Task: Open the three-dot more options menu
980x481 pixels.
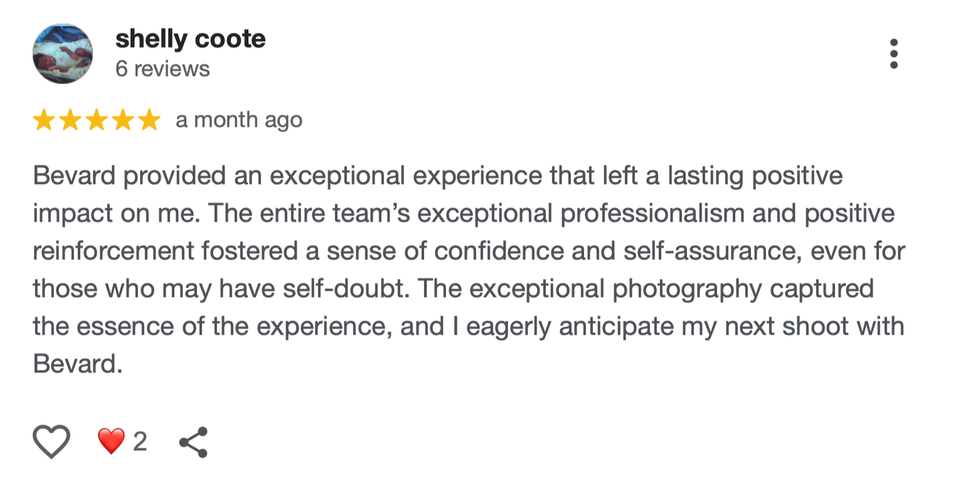Action: tap(893, 54)
